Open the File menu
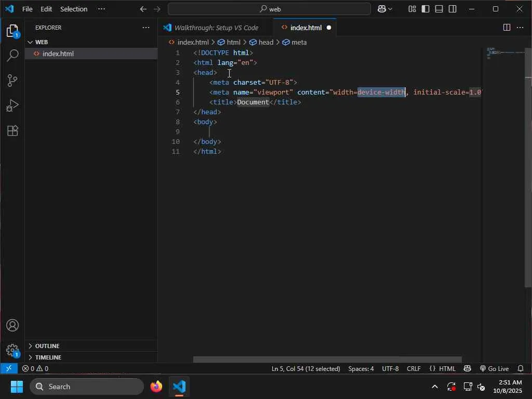This screenshot has height=399, width=532. pos(27,9)
